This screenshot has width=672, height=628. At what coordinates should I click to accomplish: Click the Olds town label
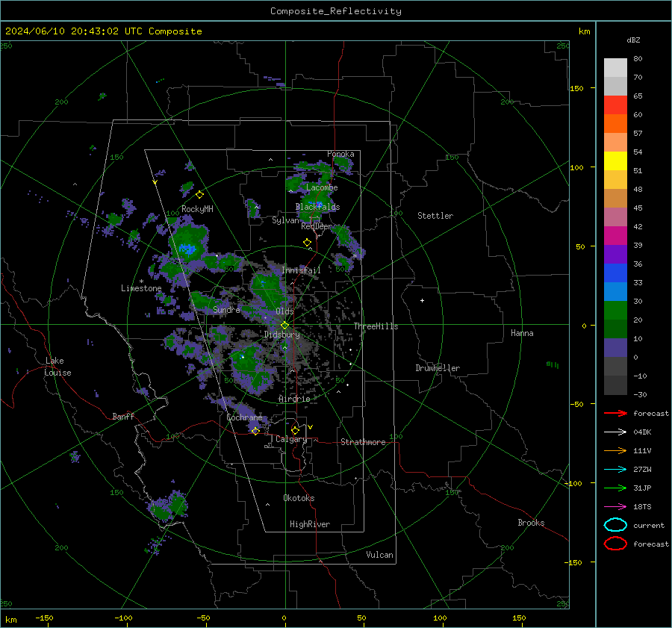284,311
